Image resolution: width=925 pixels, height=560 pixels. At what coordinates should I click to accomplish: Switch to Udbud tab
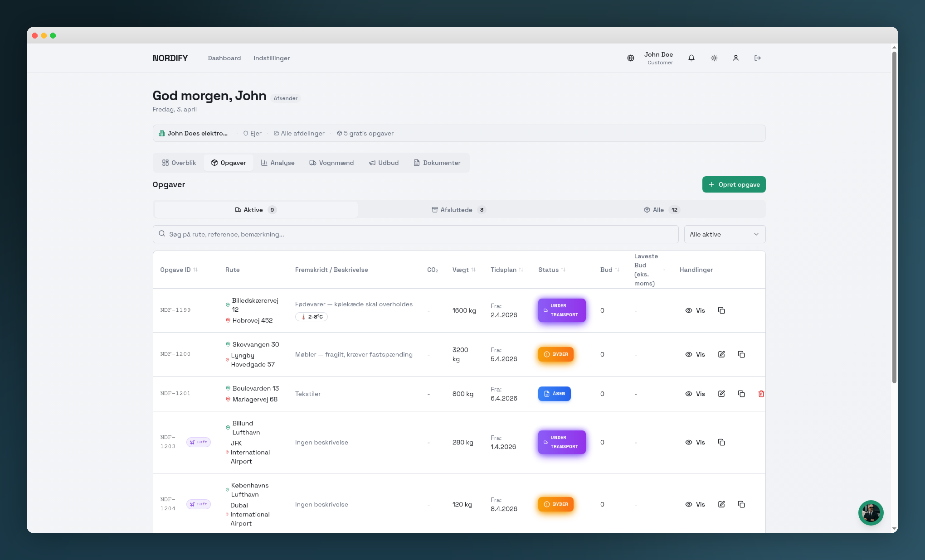pyautogui.click(x=384, y=163)
